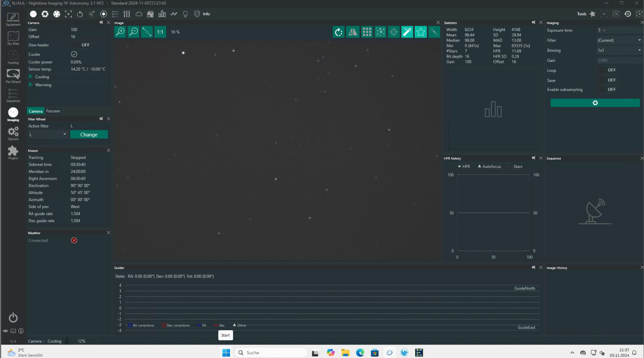Take an exposure with the green button

pos(595,103)
